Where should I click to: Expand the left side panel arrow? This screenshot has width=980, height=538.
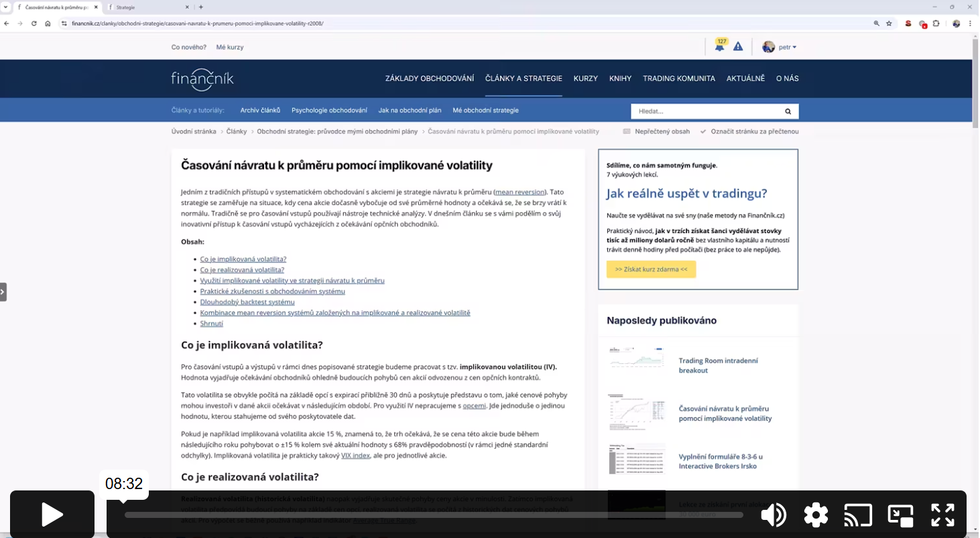[3, 292]
